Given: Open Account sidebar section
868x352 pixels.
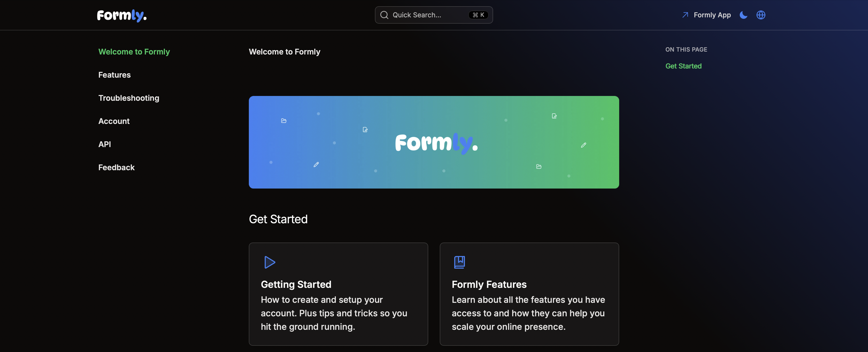Looking at the screenshot, I should [114, 121].
